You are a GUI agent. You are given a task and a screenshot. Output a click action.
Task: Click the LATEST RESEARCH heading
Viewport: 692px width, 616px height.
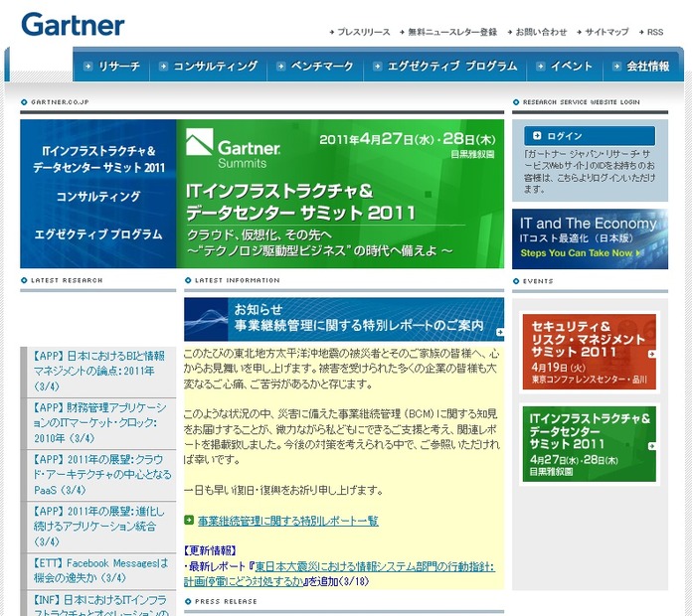67,280
